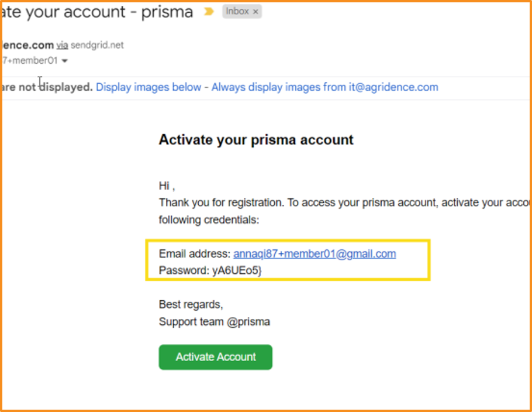Click the Best regards line
532x412 pixels.
point(191,304)
